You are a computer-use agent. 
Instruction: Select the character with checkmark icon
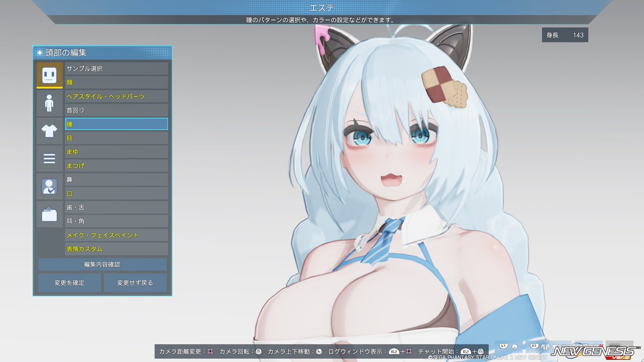(49, 187)
